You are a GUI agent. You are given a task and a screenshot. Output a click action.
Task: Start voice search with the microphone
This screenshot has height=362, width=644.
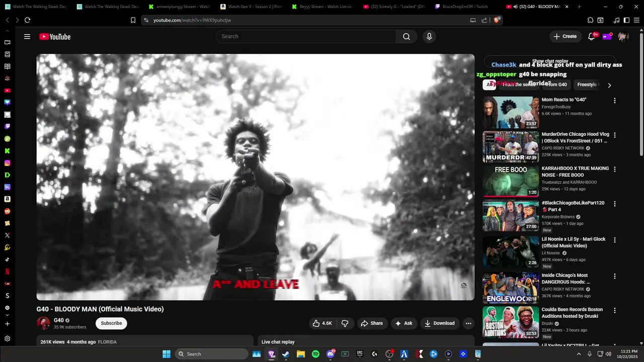tap(429, 36)
